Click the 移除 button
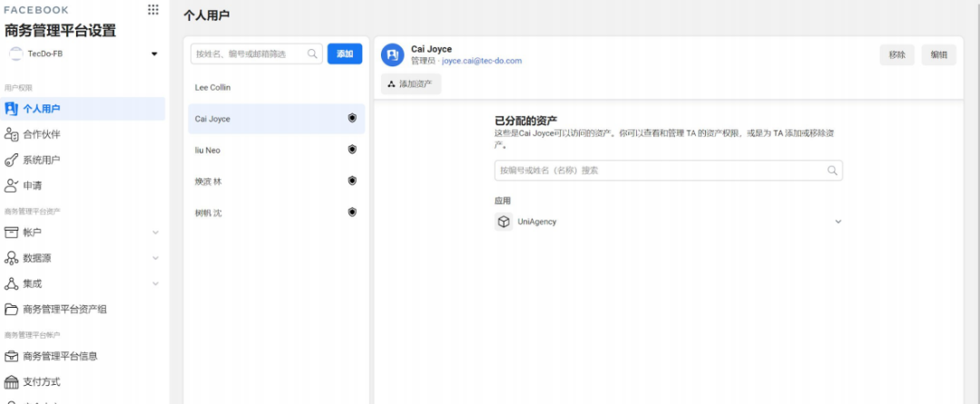Image resolution: width=980 pixels, height=404 pixels. pos(897,55)
